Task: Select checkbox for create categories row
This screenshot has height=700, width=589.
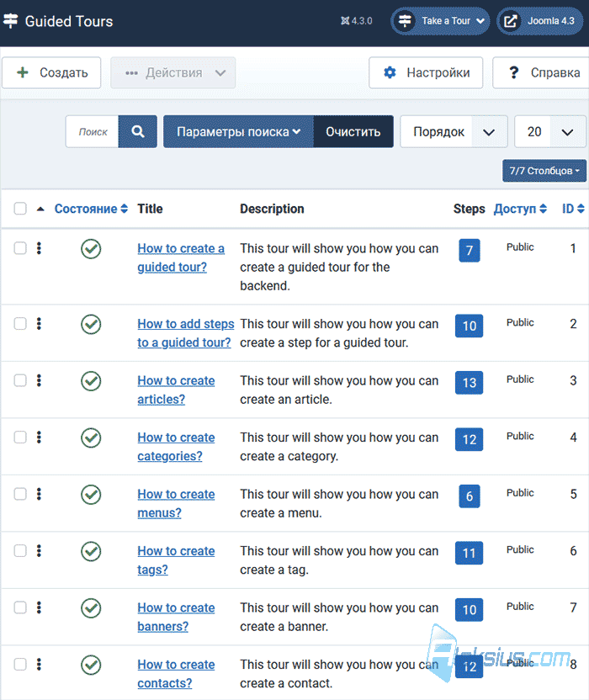Action: click(20, 437)
